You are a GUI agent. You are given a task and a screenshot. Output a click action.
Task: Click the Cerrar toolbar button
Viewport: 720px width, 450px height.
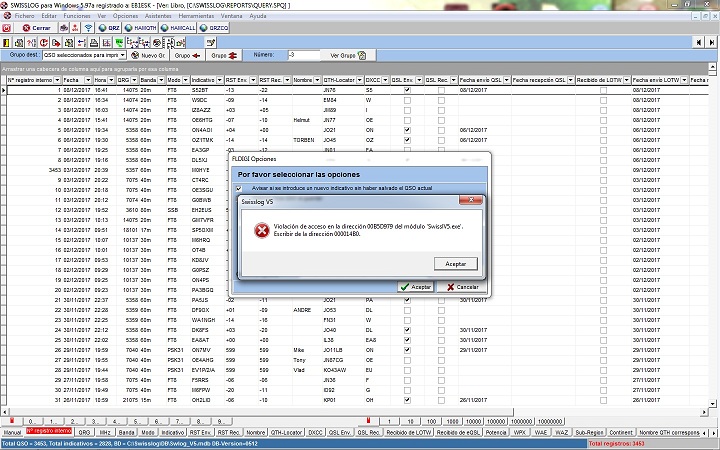coord(35,28)
